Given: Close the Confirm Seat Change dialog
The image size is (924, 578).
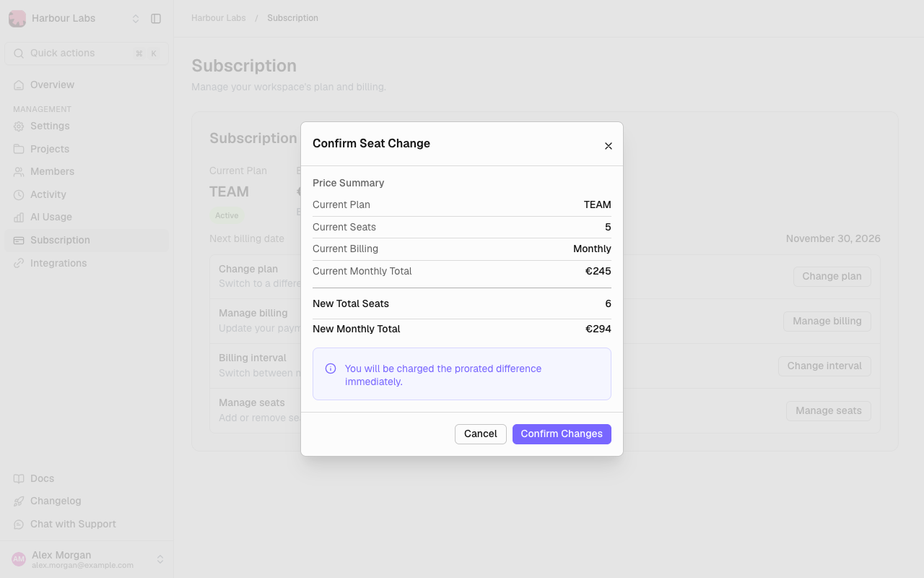Looking at the screenshot, I should [x=609, y=146].
